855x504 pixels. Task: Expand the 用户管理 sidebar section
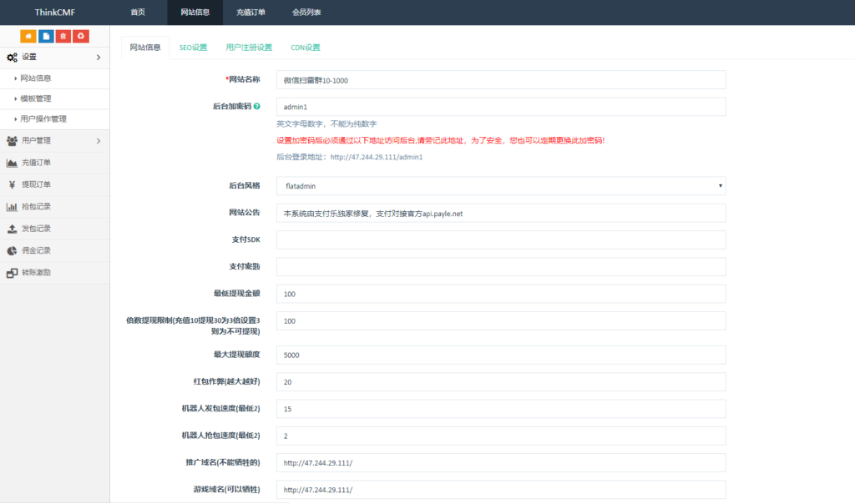pyautogui.click(x=54, y=140)
